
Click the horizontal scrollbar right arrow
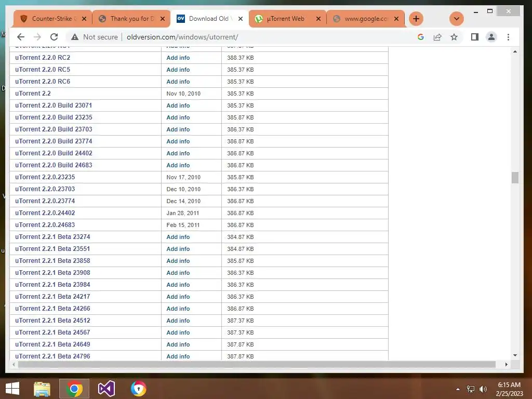point(506,364)
